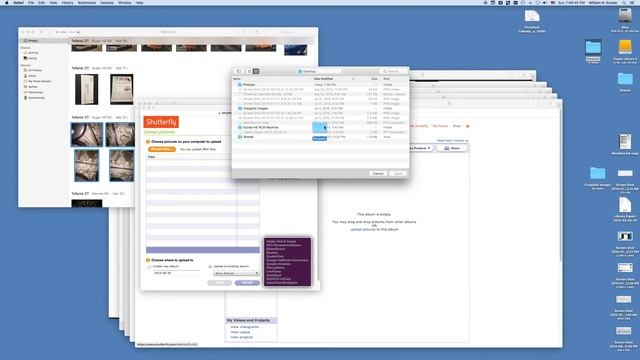Click the Share button on Shutterfly page
This screenshot has height=360, width=640.
click(452, 148)
